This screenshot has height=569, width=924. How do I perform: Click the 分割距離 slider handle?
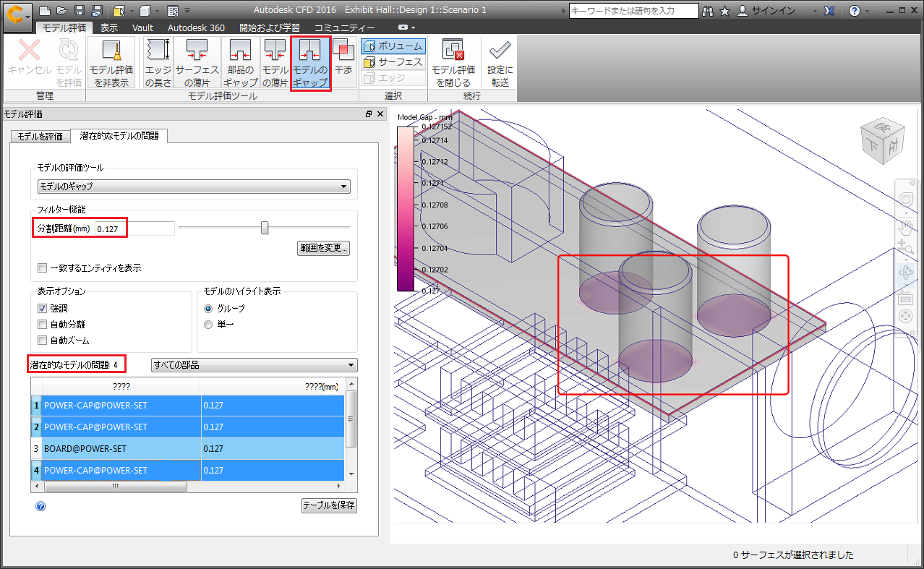coord(265,228)
